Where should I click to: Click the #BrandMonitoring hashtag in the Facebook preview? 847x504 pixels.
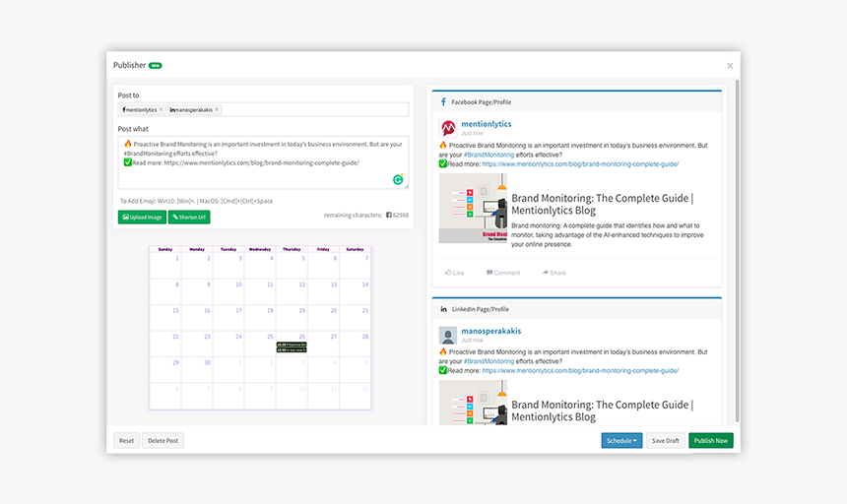489,155
